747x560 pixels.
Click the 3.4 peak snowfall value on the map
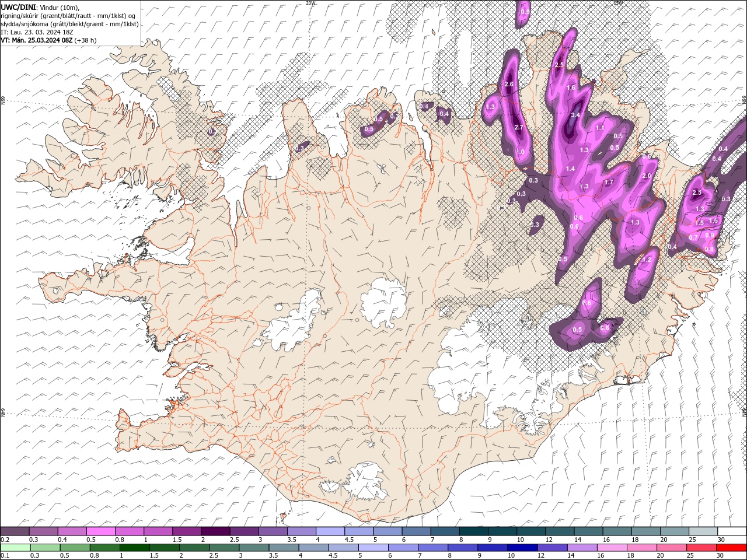(575, 115)
